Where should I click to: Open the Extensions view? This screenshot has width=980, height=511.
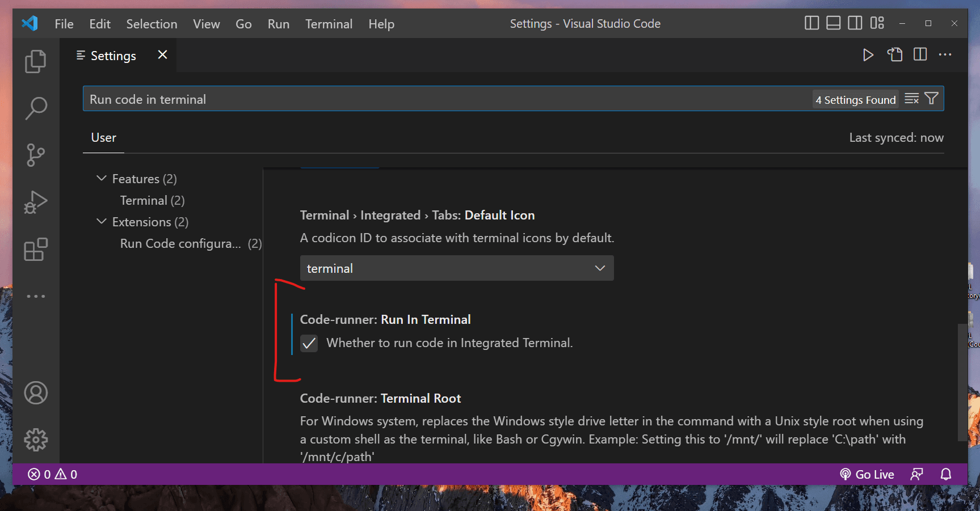[36, 249]
